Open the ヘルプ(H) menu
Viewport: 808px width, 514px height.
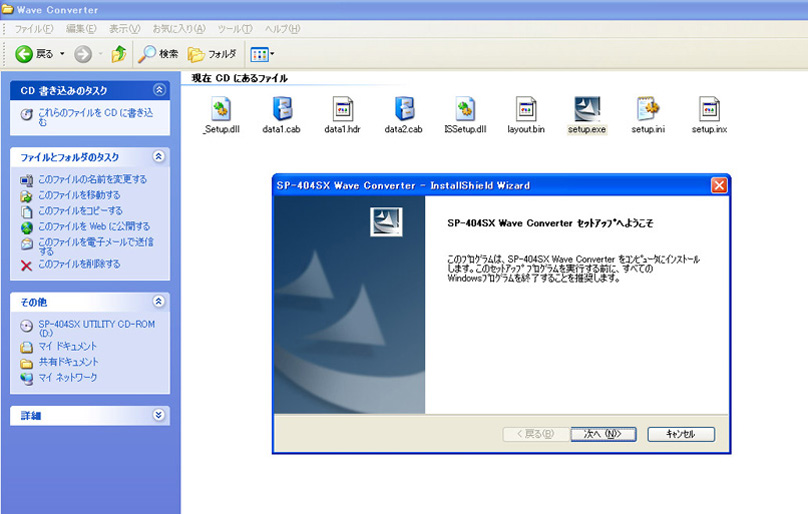[282, 29]
